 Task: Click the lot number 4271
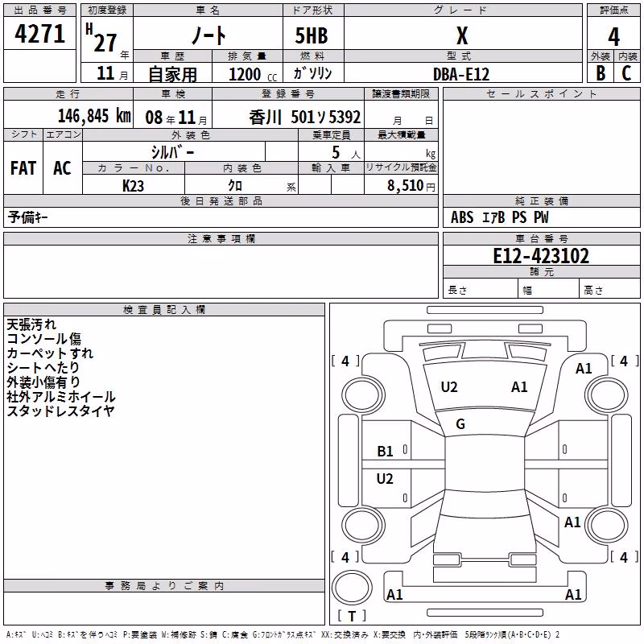39,33
